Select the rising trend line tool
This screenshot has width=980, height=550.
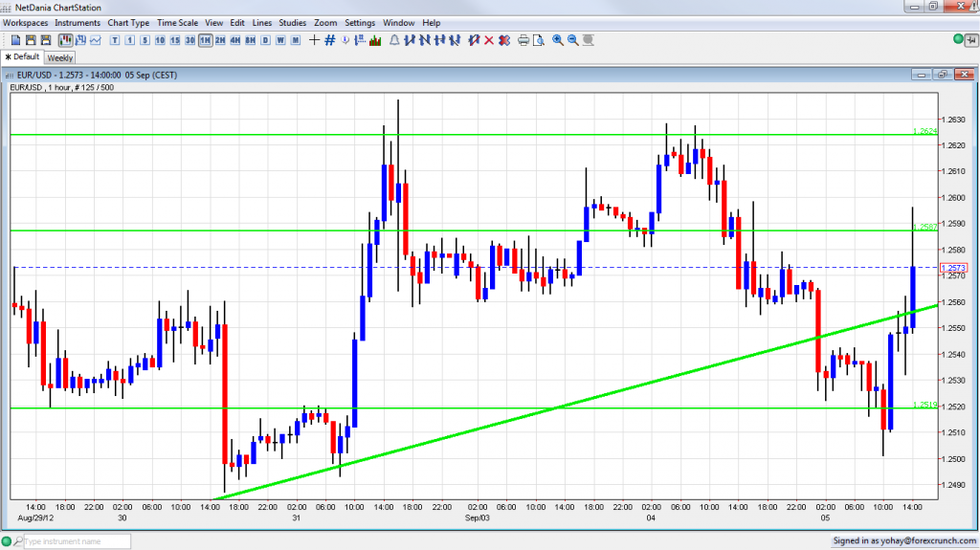point(410,40)
